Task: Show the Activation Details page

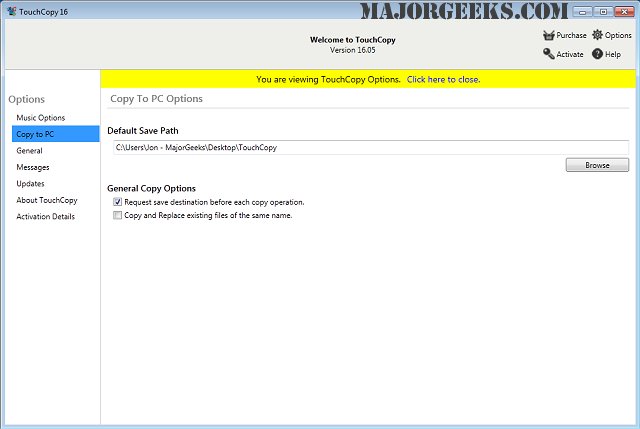Action: [56, 217]
